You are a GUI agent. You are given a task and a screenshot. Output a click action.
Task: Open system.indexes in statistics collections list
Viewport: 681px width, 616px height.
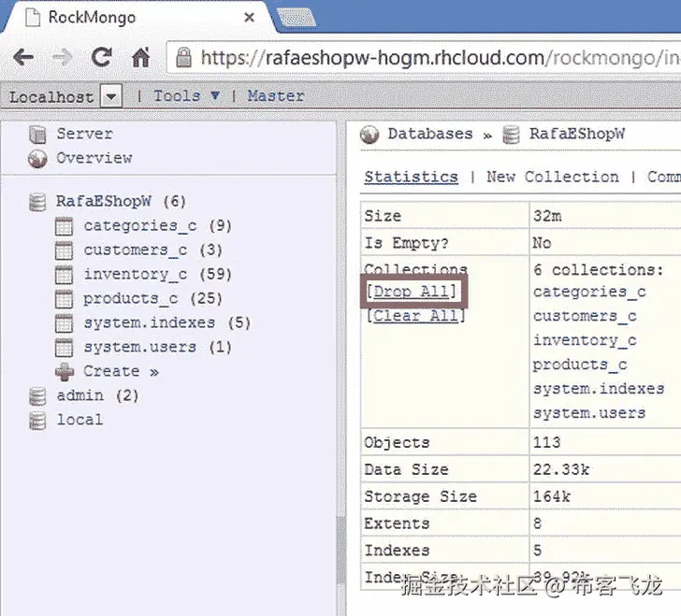click(599, 389)
